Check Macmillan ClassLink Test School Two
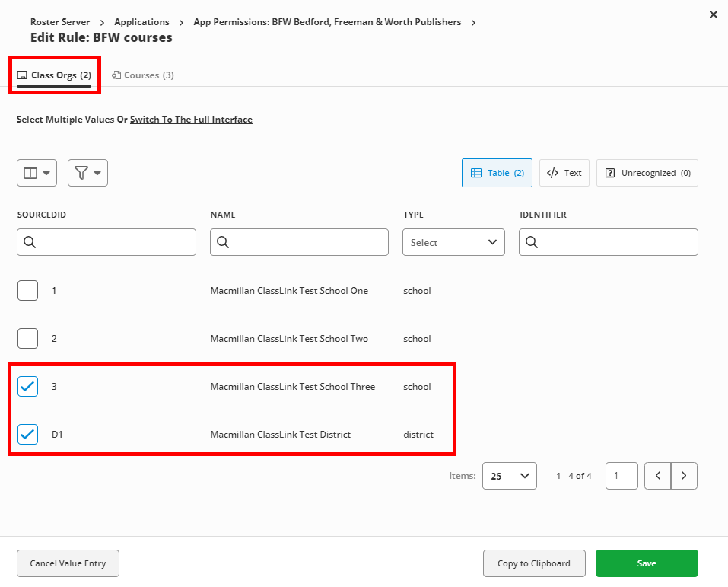The height and width of the screenshot is (587, 728). (27, 338)
